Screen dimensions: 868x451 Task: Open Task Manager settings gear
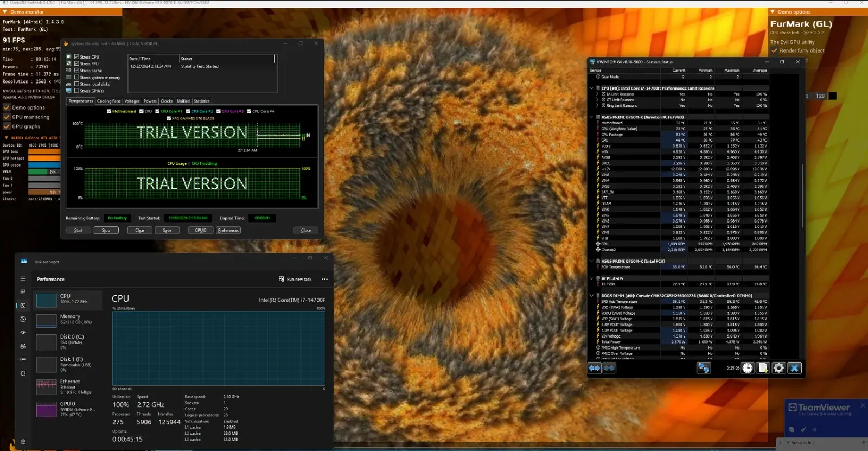click(23, 442)
